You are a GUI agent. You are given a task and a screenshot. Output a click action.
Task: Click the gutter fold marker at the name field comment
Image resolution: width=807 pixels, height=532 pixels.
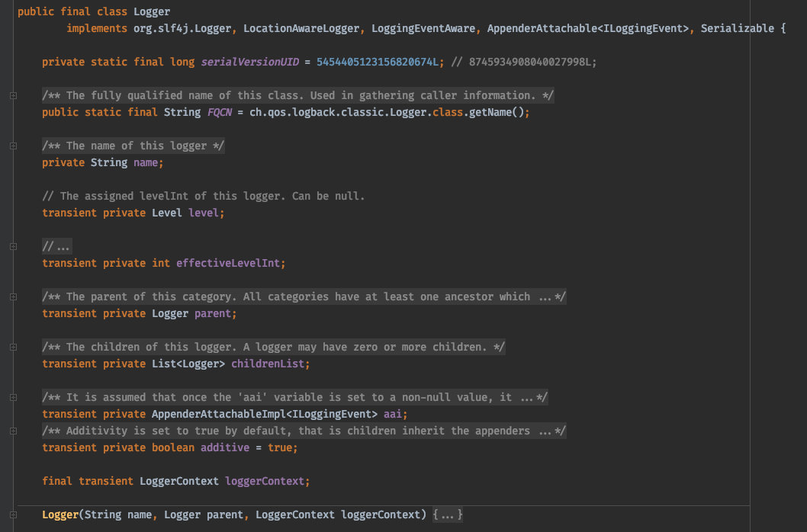(x=12, y=146)
